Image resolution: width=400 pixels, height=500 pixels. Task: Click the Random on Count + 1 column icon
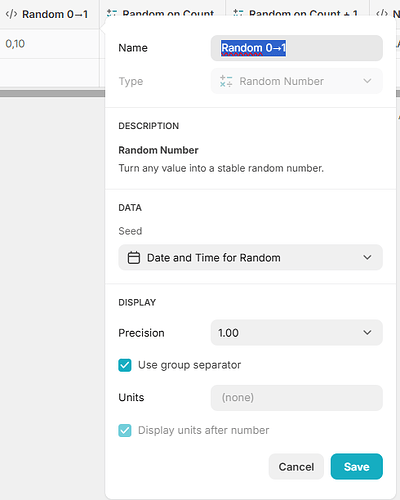238,14
